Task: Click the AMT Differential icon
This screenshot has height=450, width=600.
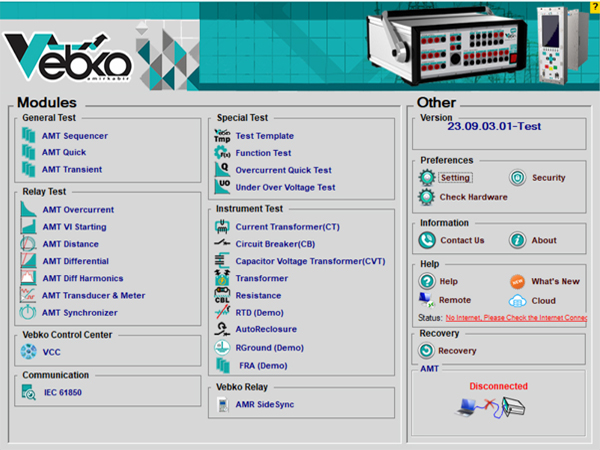Action: click(x=28, y=261)
